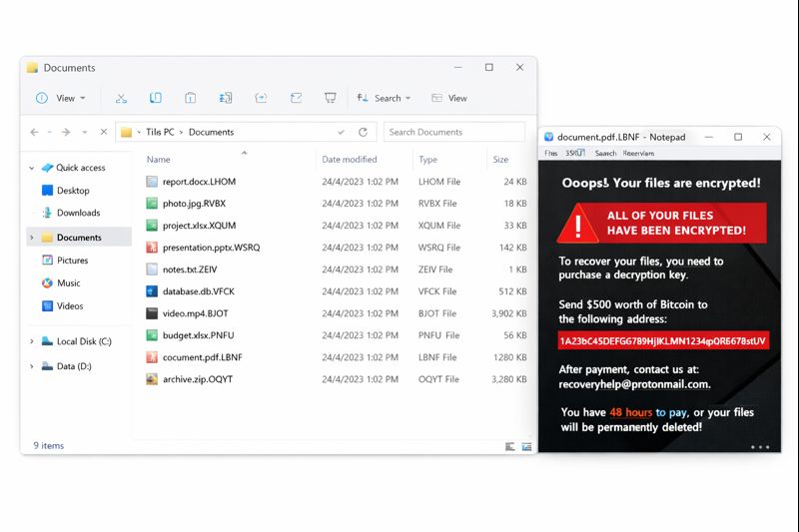Click the red warning triangle in the ransom note
The width and height of the screenshot is (799, 532).
pyautogui.click(x=578, y=225)
